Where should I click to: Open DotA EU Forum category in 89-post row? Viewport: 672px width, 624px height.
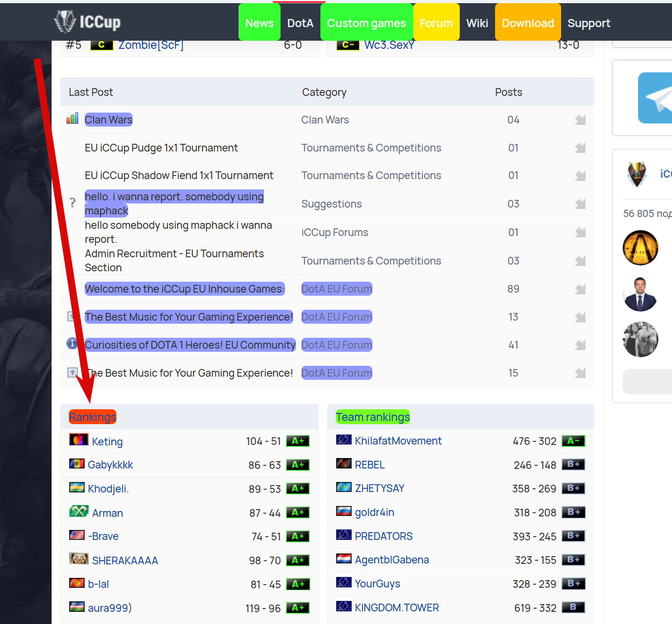(337, 289)
